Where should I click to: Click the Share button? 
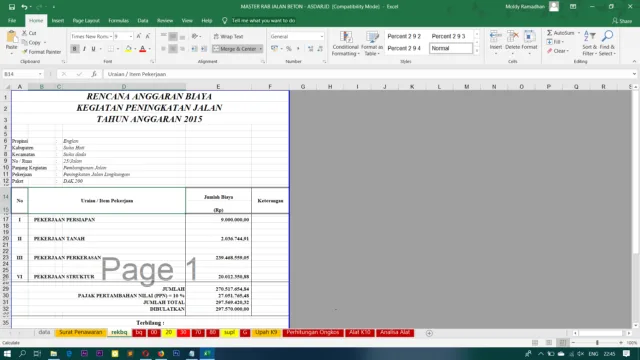click(622, 21)
